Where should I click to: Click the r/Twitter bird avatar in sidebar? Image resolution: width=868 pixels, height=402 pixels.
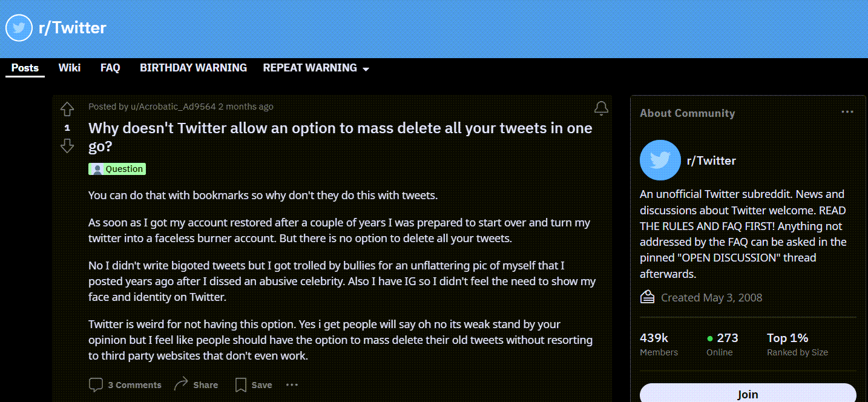pos(660,160)
